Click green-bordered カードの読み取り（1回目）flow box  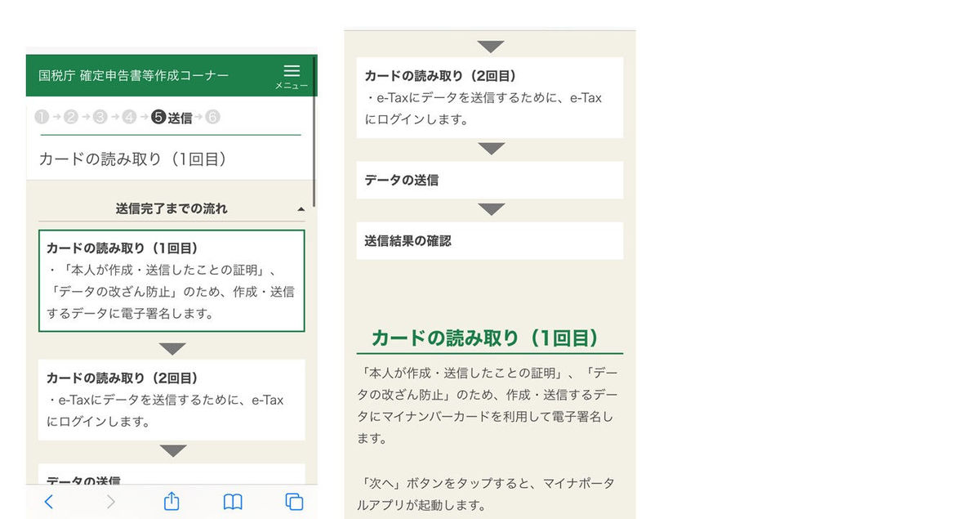(171, 280)
